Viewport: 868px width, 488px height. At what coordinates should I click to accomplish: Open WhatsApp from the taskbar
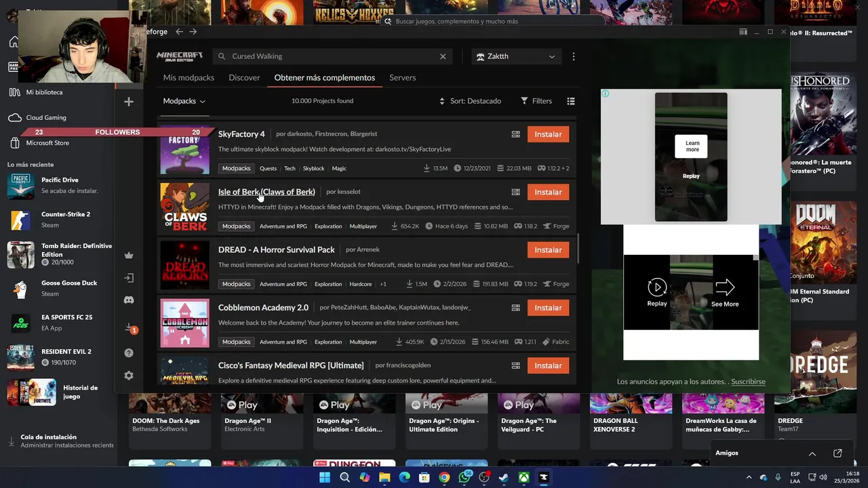click(x=465, y=477)
